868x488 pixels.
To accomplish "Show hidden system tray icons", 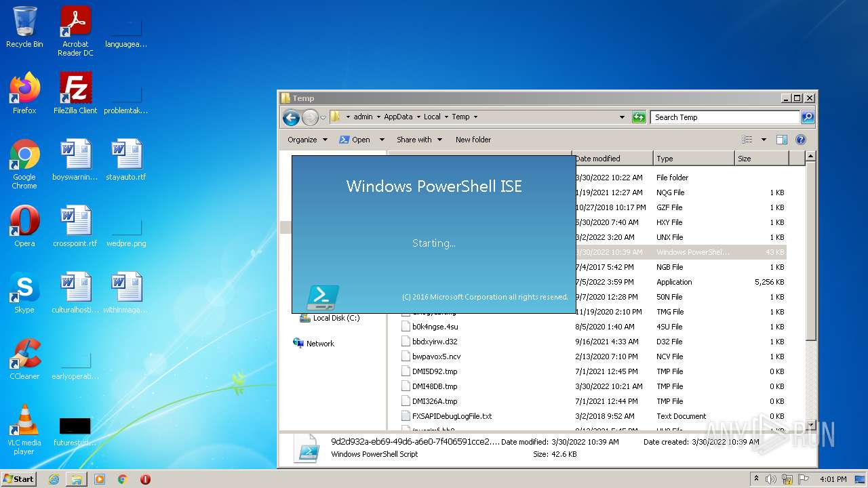I will (757, 479).
